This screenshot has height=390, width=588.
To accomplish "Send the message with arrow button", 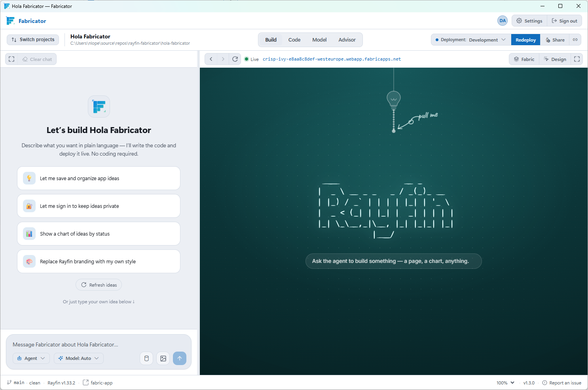I will pos(180,358).
